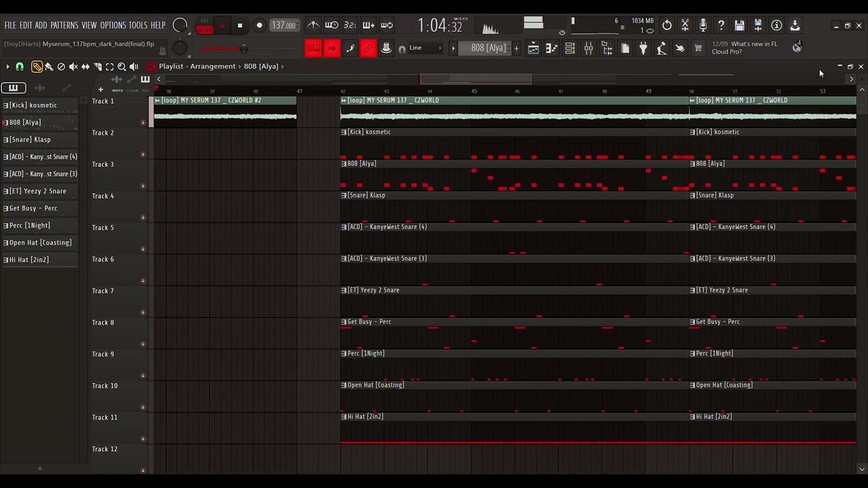This screenshot has width=868, height=488.
Task: Add track with plus button above Track 1
Action: click(x=100, y=89)
